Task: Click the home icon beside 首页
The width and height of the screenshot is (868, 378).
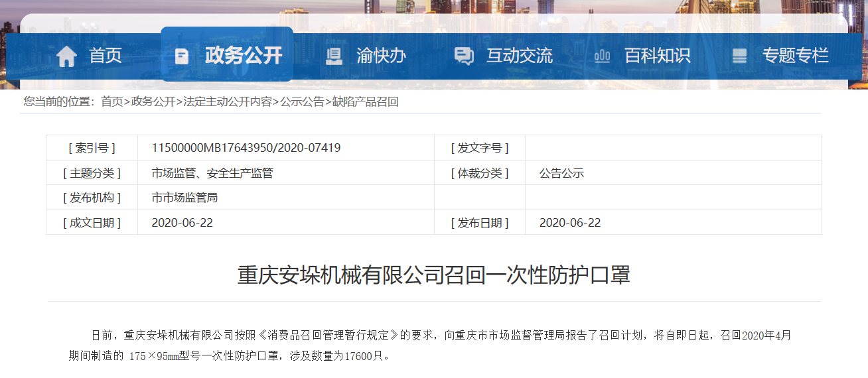Action: point(66,56)
